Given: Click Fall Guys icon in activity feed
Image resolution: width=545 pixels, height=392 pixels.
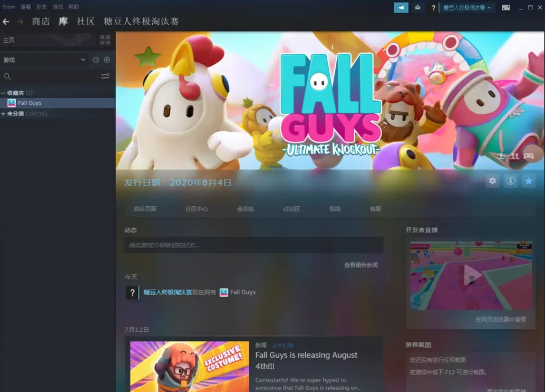Looking at the screenshot, I should (224, 292).
